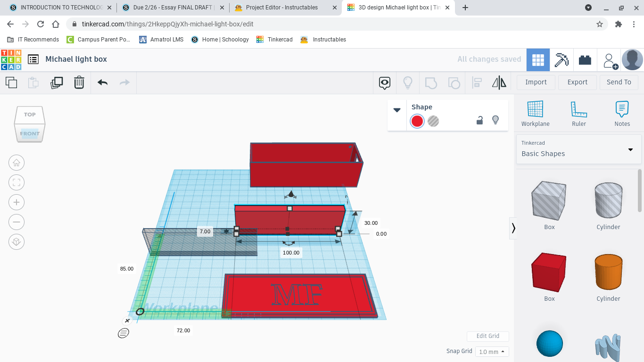Open the Snap Grid dropdown
This screenshot has height=362, width=644.
[492, 352]
